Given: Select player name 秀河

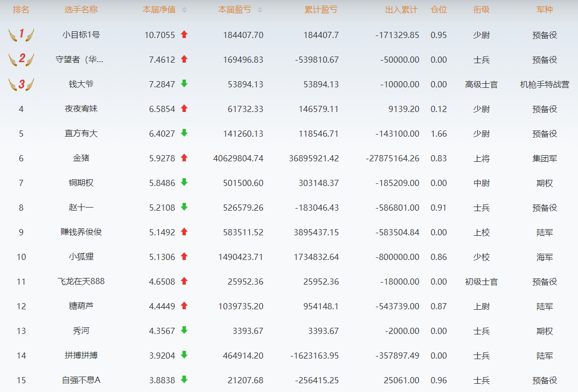Looking at the screenshot, I should click(x=81, y=331).
